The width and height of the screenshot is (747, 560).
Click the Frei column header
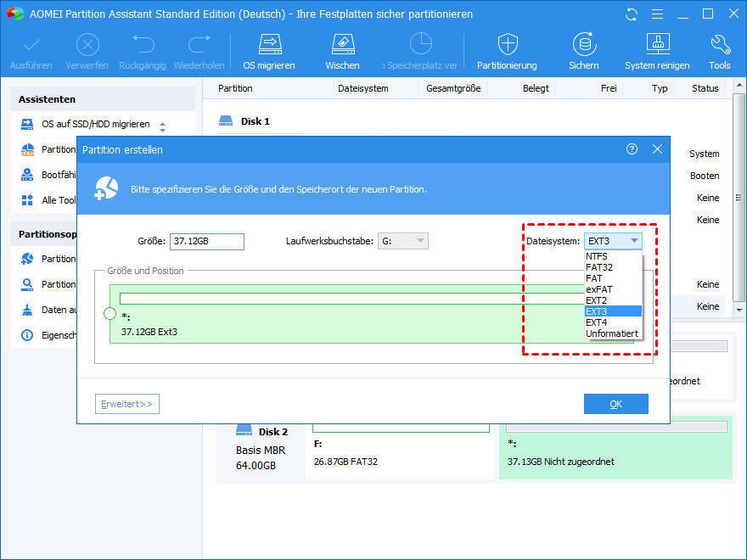pos(609,88)
